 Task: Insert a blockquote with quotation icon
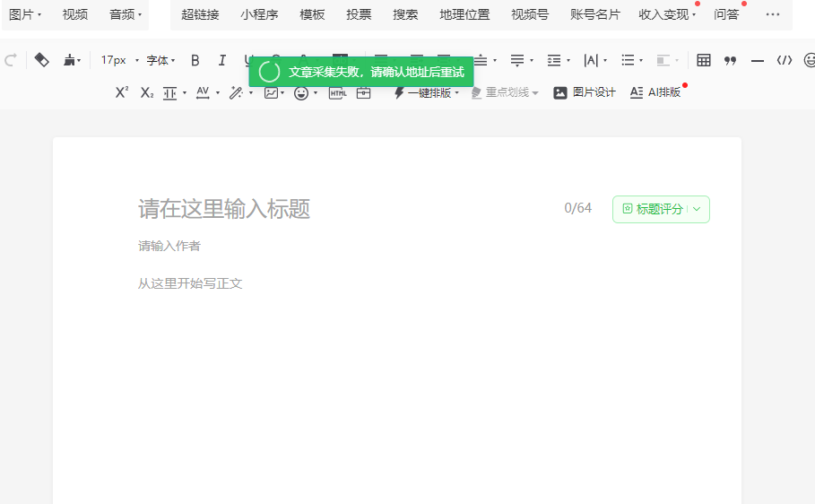(731, 61)
